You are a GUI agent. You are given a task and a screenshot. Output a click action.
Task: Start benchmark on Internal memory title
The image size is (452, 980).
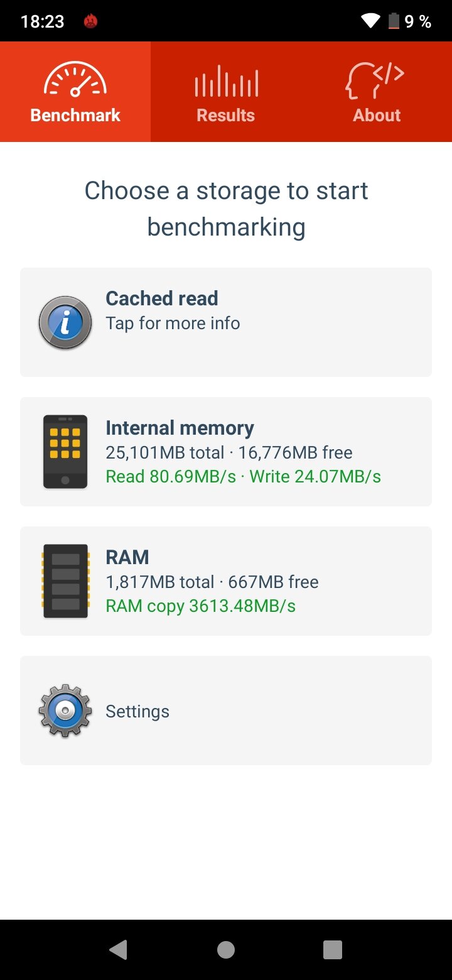point(180,428)
